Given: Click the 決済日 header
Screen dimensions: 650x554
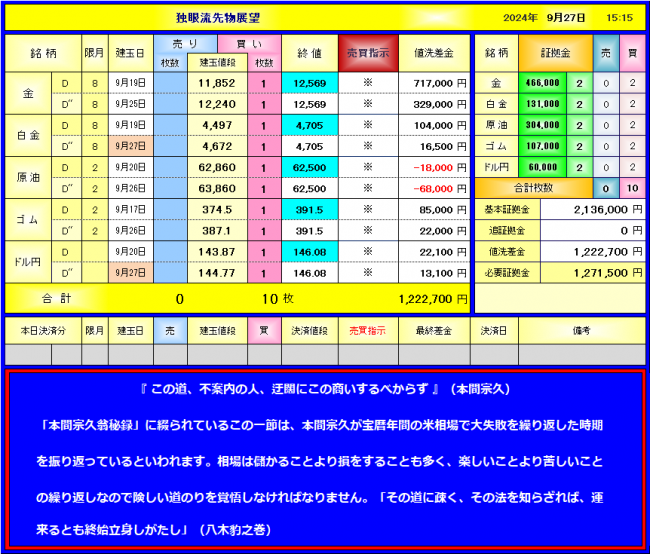Looking at the screenshot, I should (x=494, y=330).
